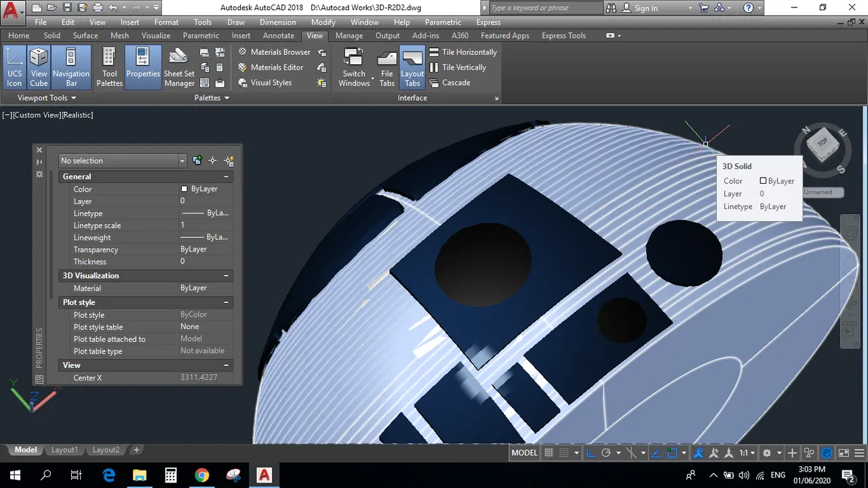Open the Format menu
This screenshot has width=868, height=488.
pos(166,22)
